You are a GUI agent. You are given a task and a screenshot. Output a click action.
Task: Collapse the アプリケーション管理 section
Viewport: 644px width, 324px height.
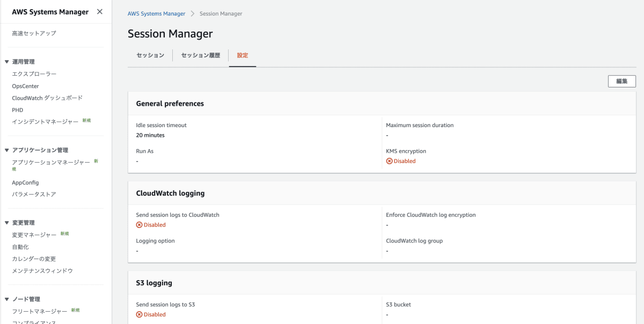[x=6, y=150]
